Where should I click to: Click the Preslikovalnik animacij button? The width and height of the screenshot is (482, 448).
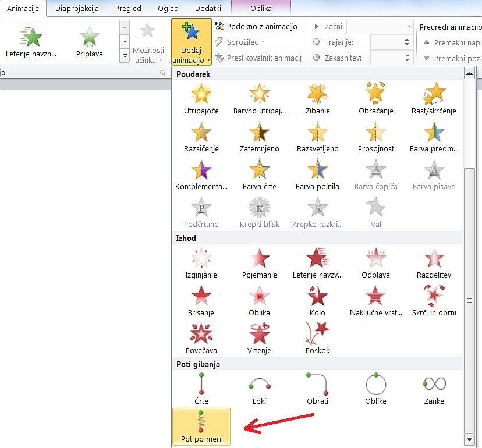coord(258,58)
